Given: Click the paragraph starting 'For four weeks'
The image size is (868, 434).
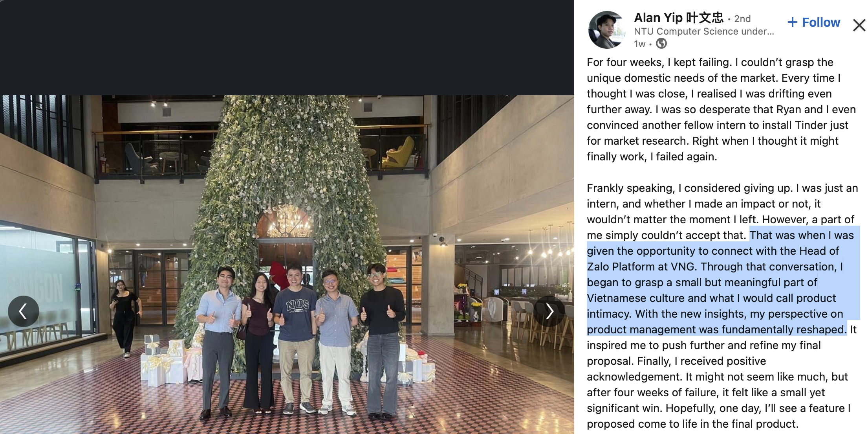Looking at the screenshot, I should click(722, 109).
